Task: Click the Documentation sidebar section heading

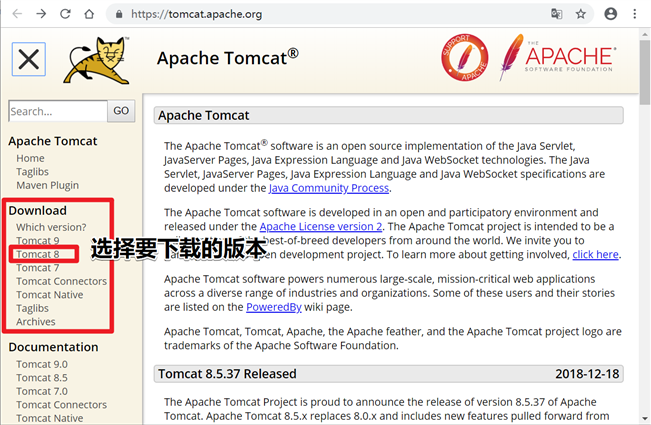Action: click(x=54, y=347)
